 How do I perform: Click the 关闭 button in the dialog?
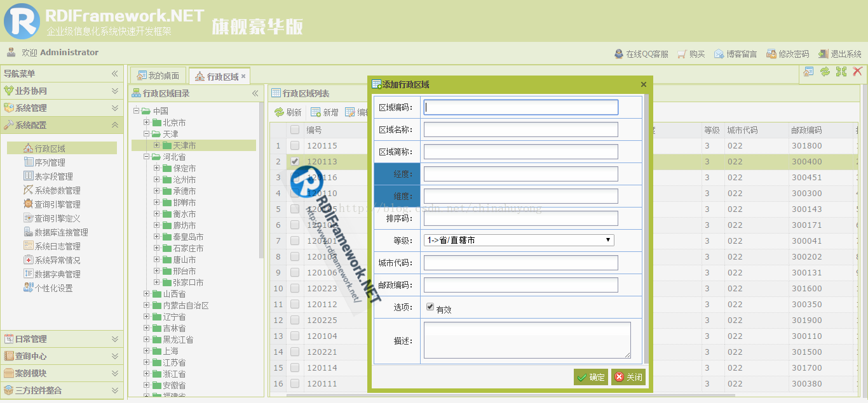click(628, 377)
